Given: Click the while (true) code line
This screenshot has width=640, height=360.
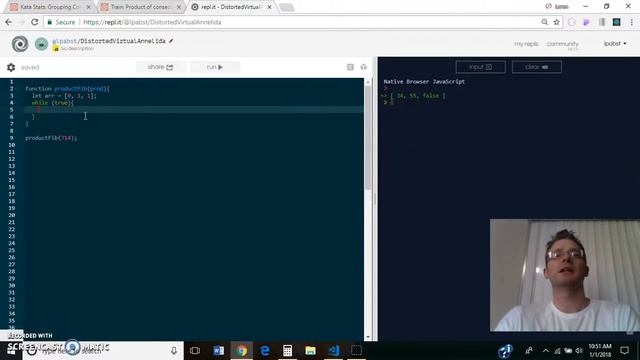Looking at the screenshot, I should click(53, 103).
